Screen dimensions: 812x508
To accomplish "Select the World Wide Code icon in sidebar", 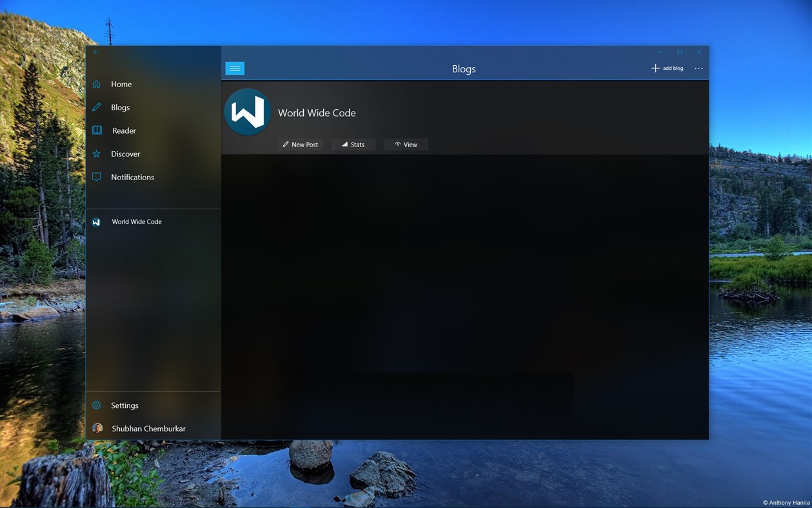I will pyautogui.click(x=96, y=221).
